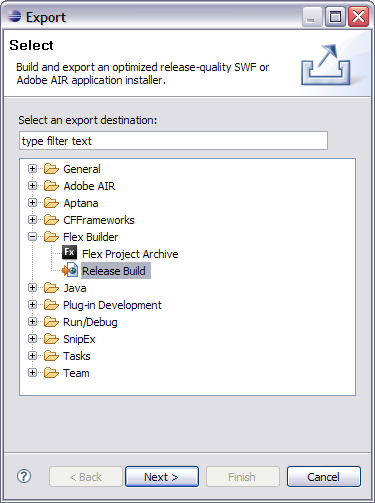Click the Eclipse icon in title bar
Screen dimensions: 375x503
click(14, 16)
